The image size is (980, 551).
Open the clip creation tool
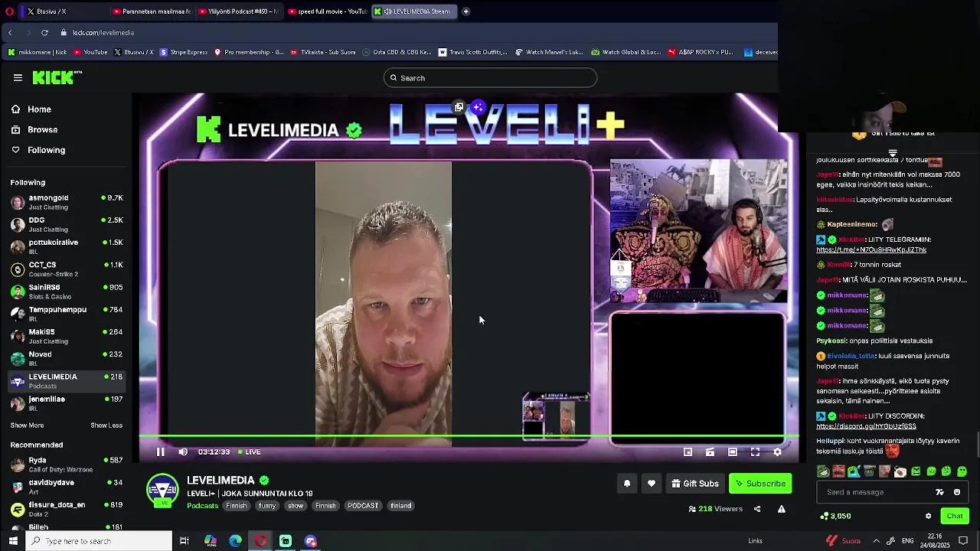[710, 452]
